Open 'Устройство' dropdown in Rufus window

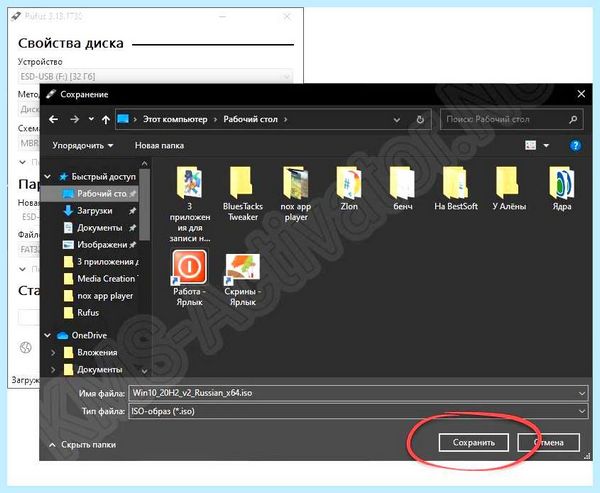pos(156,77)
